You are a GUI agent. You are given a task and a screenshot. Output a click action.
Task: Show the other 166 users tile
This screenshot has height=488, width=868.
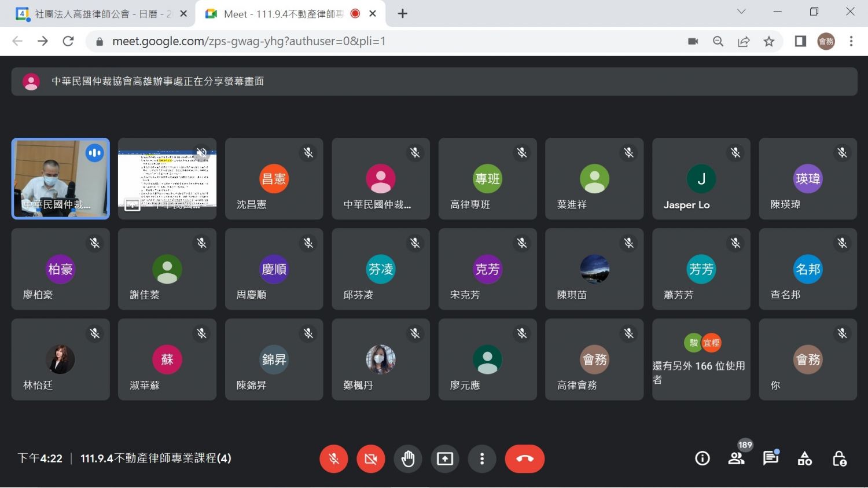pos(701,359)
